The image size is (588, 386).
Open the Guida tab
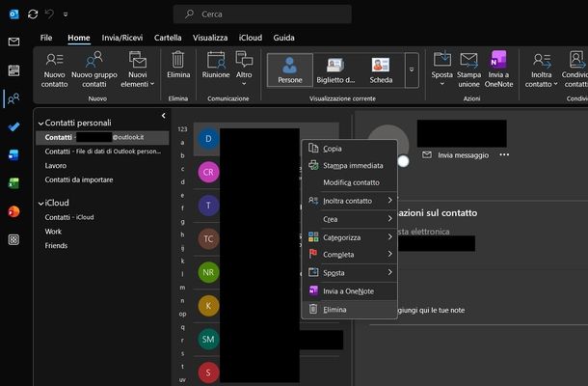pyautogui.click(x=283, y=38)
